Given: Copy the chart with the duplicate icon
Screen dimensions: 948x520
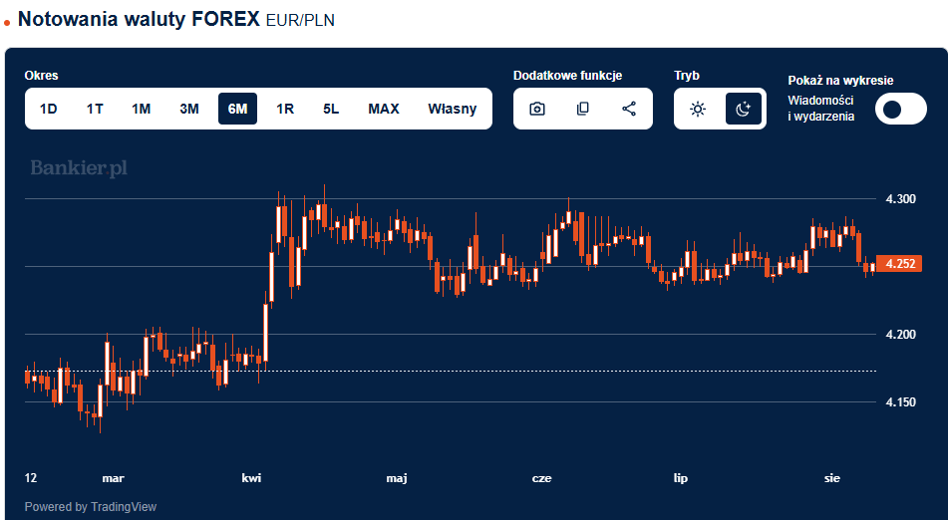Looking at the screenshot, I should tap(583, 109).
